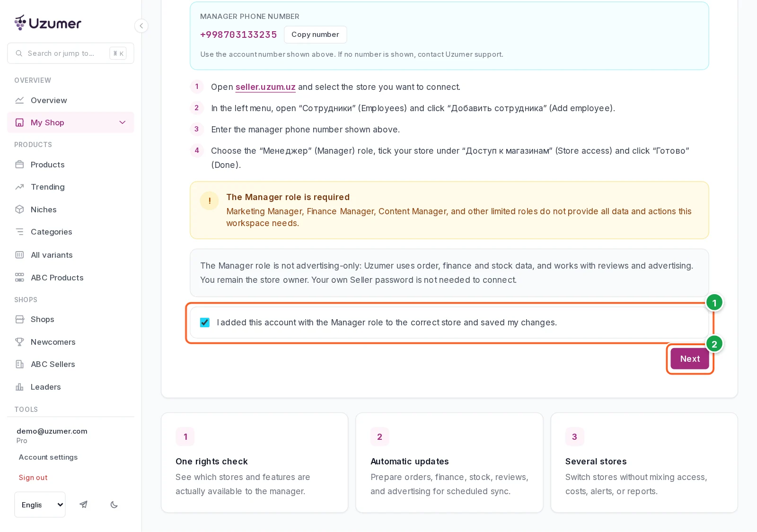Click the Automatic updates card heading
The width and height of the screenshot is (757, 532).
(x=410, y=462)
